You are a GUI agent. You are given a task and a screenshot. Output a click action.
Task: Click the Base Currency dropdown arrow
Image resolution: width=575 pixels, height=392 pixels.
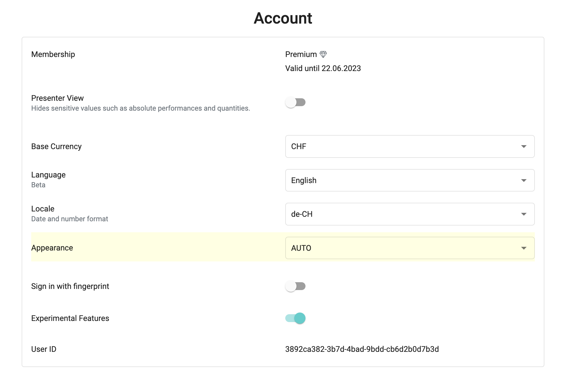pos(524,147)
